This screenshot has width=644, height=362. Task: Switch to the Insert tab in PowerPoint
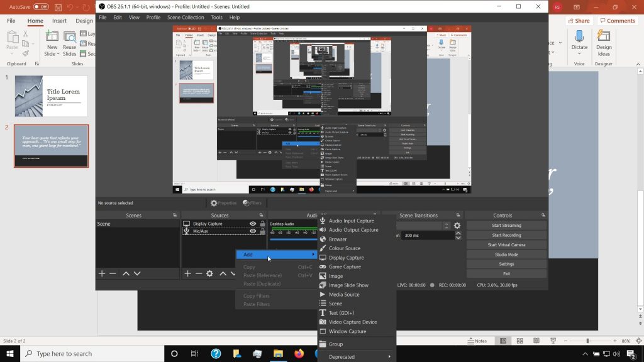59,21
